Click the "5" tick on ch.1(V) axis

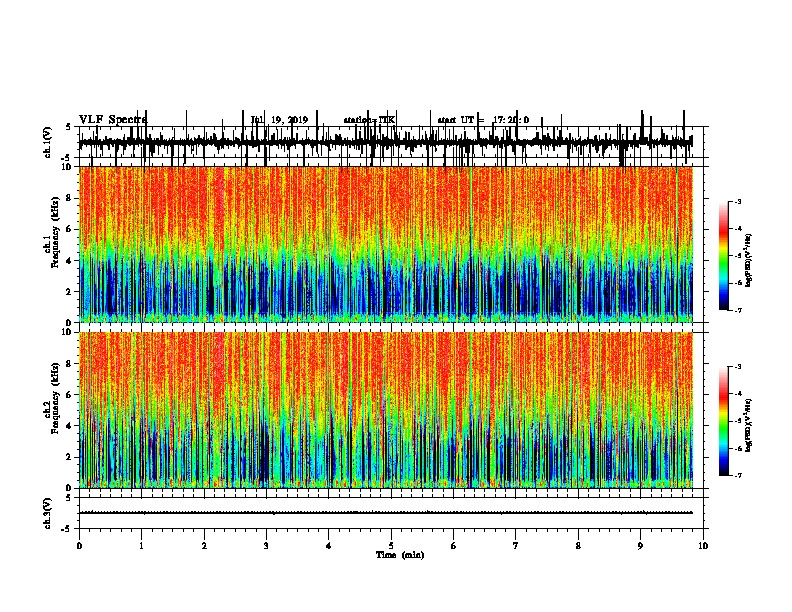(x=69, y=127)
